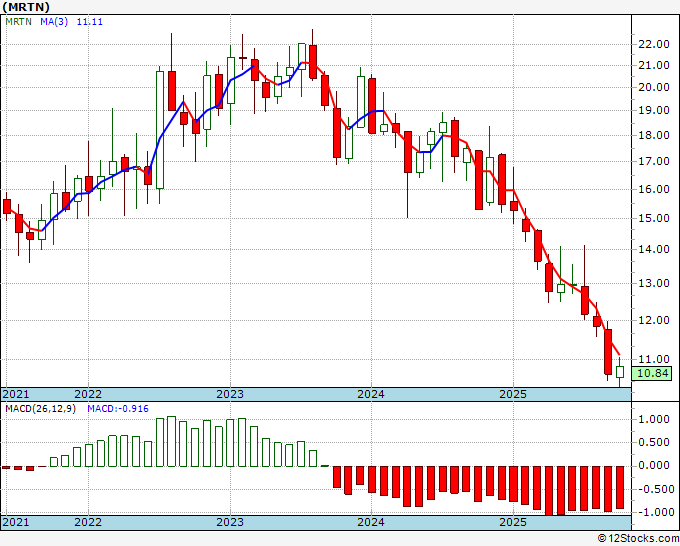Click 2022 on the price time axis
Screen dimensions: 680x546
88,394
